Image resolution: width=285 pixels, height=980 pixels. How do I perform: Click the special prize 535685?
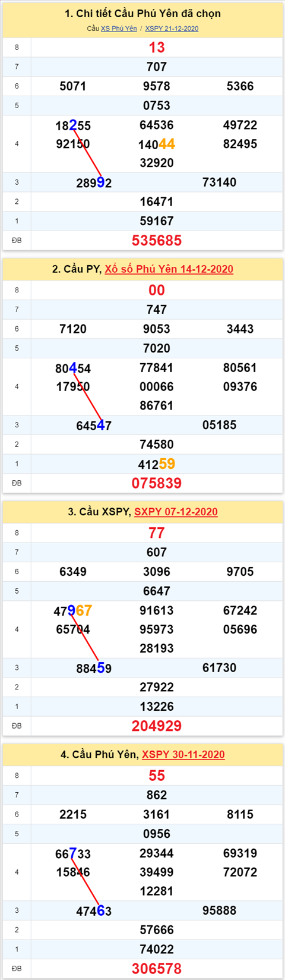(x=157, y=240)
